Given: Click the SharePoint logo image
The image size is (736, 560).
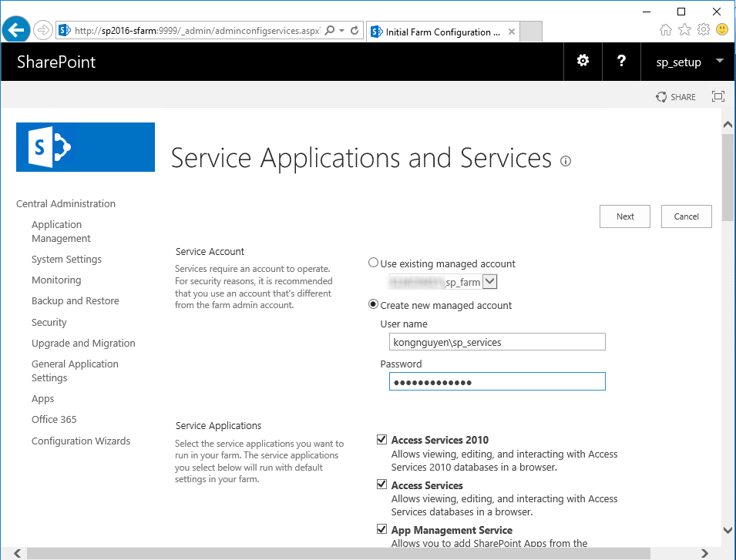Looking at the screenshot, I should tap(86, 147).
